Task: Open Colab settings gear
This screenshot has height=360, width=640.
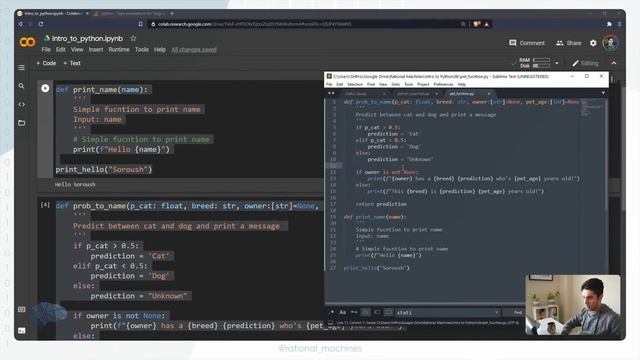Action: 593,43
